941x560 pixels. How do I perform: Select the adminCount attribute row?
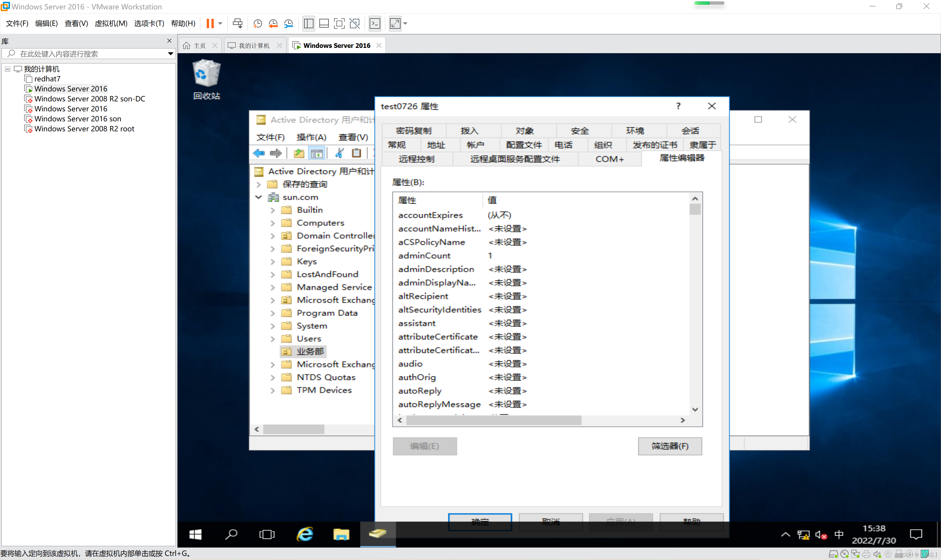click(541, 256)
